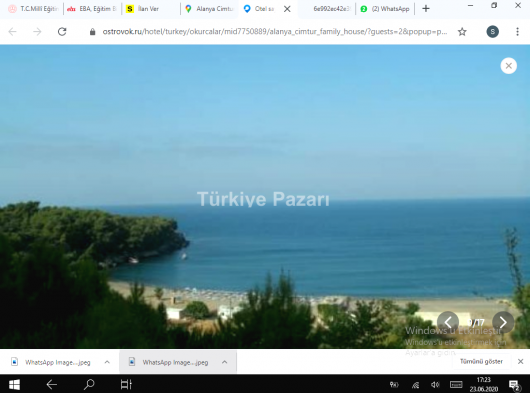Open a new browser tab
The image size is (530, 393).
426,9
